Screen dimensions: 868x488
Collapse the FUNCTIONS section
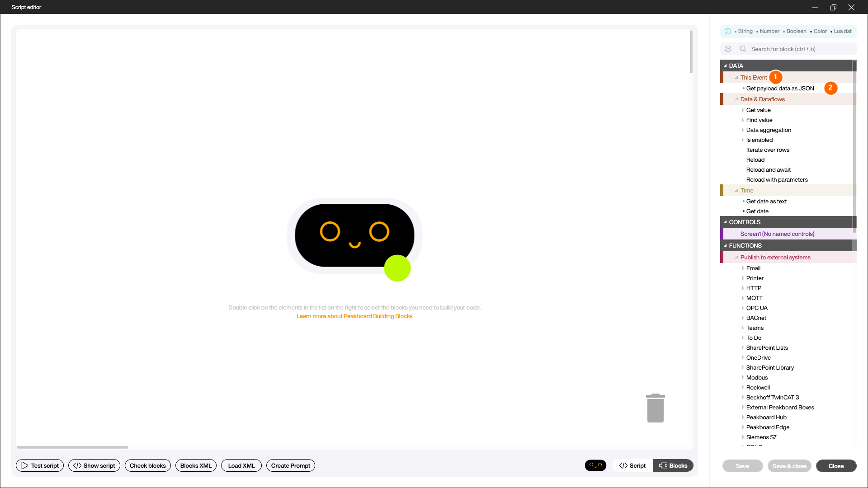click(x=725, y=246)
